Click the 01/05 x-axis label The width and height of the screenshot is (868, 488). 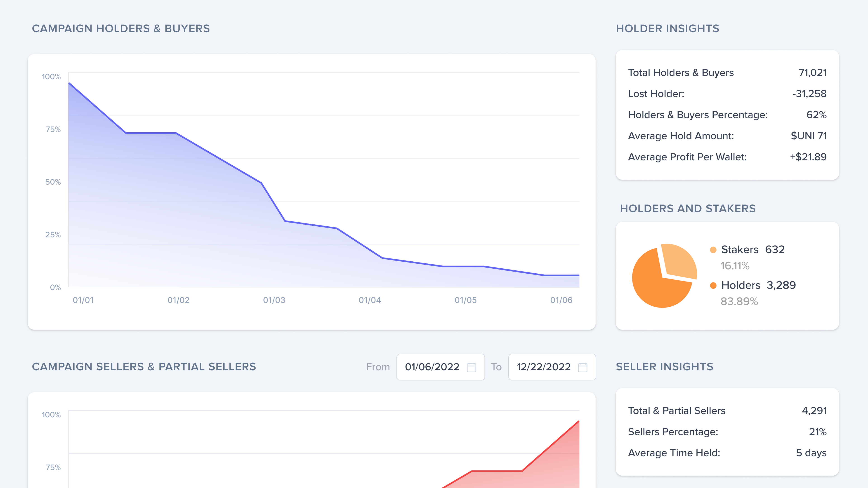point(466,300)
